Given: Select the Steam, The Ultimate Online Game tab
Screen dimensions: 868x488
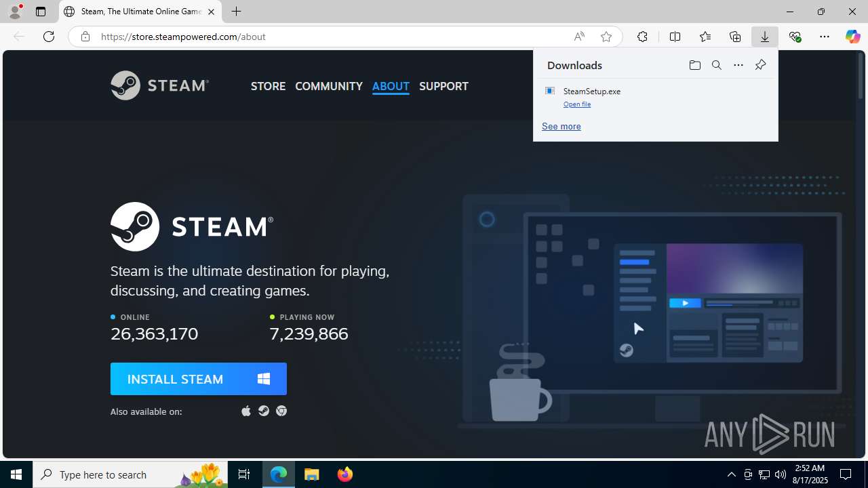Looking at the screenshot, I should (140, 12).
